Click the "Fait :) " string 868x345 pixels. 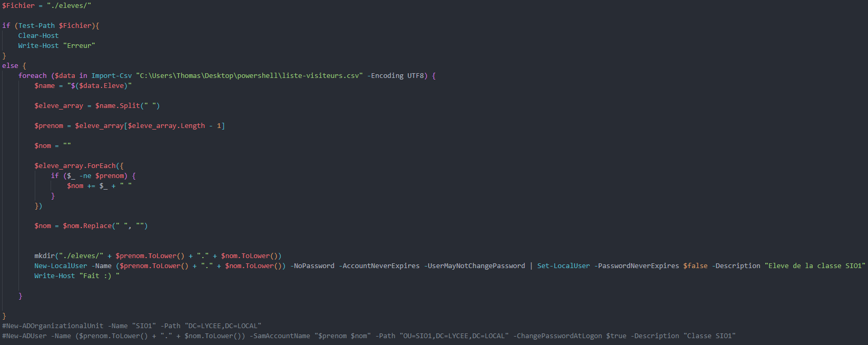point(100,275)
